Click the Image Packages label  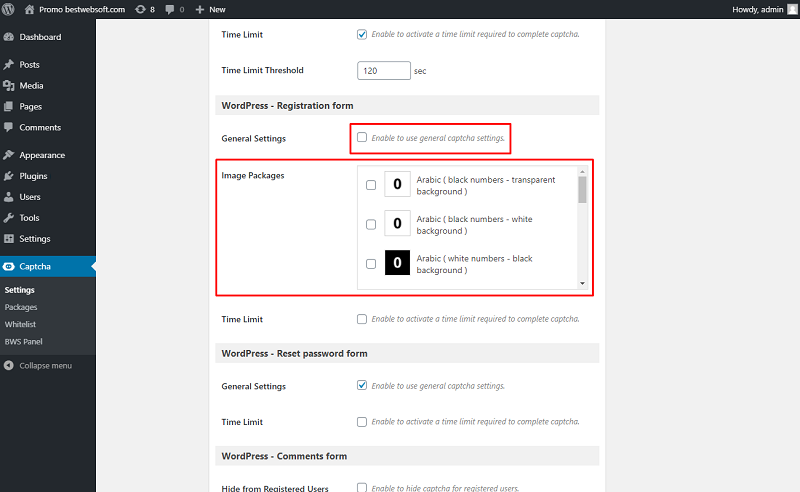click(253, 176)
